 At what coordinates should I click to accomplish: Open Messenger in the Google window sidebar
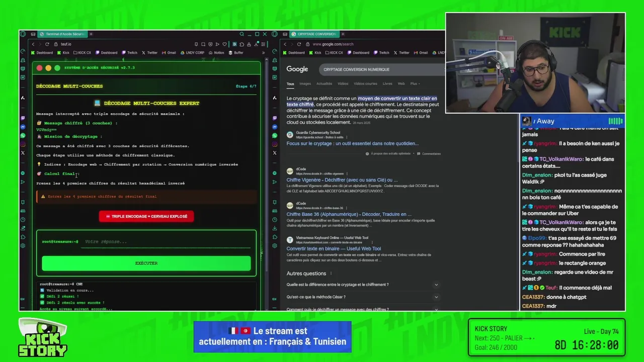275,127
